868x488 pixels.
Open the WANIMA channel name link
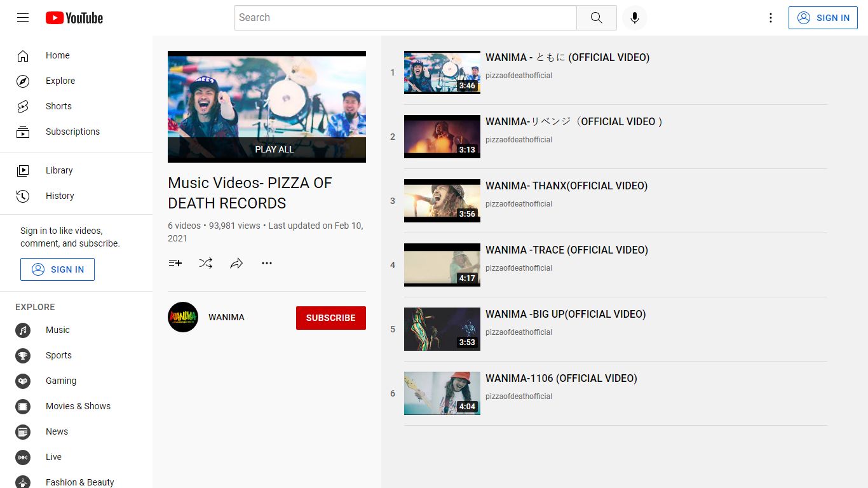226,317
